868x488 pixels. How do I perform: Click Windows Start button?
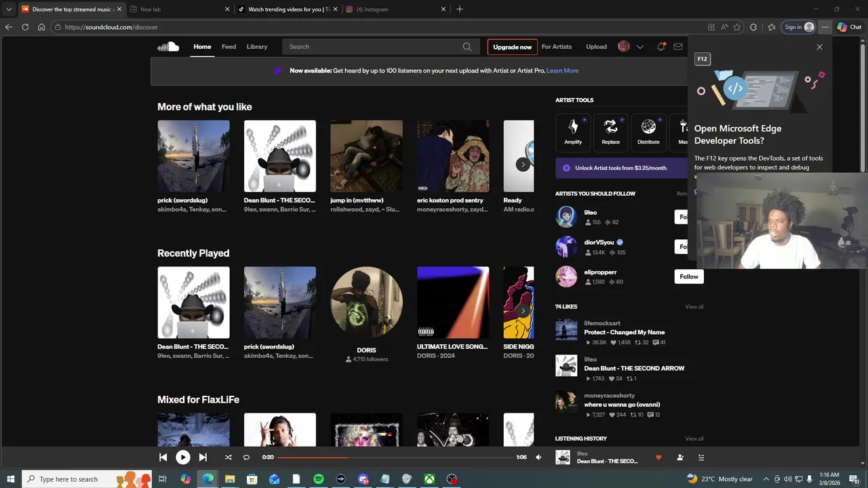point(10,479)
